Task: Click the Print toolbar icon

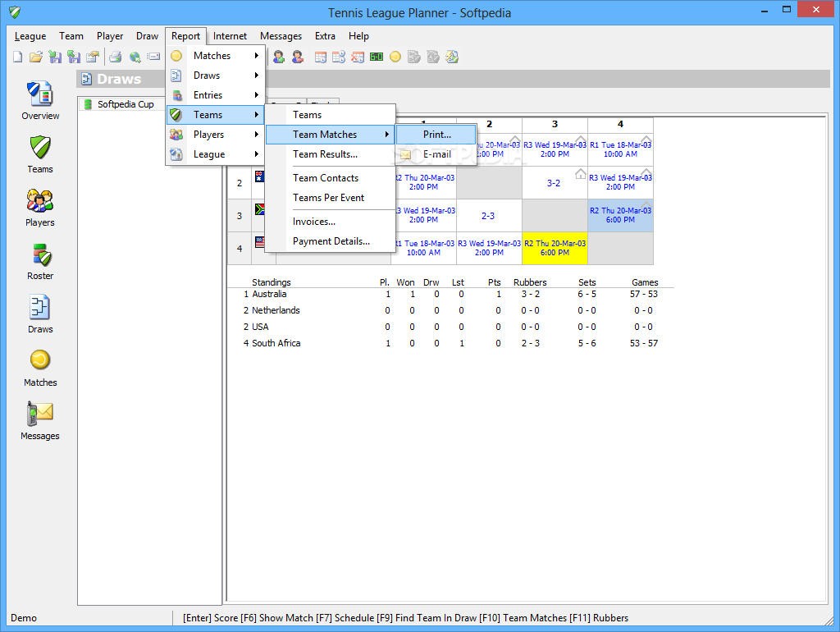Action: point(116,57)
